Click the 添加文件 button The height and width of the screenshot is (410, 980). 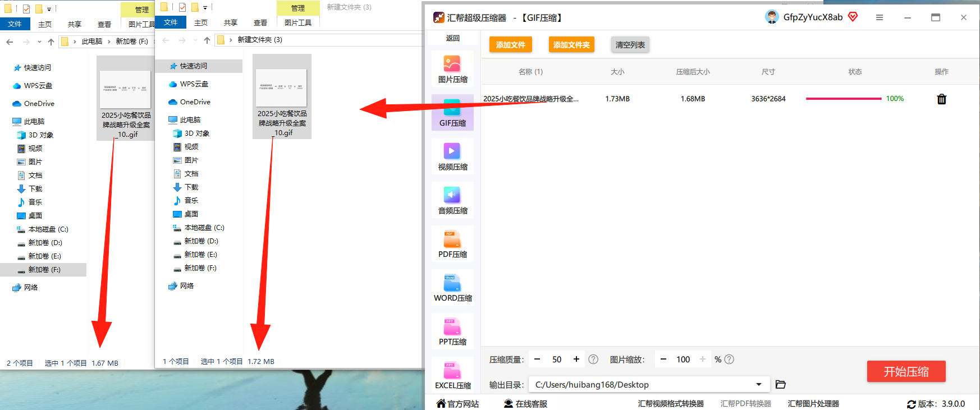(511, 45)
